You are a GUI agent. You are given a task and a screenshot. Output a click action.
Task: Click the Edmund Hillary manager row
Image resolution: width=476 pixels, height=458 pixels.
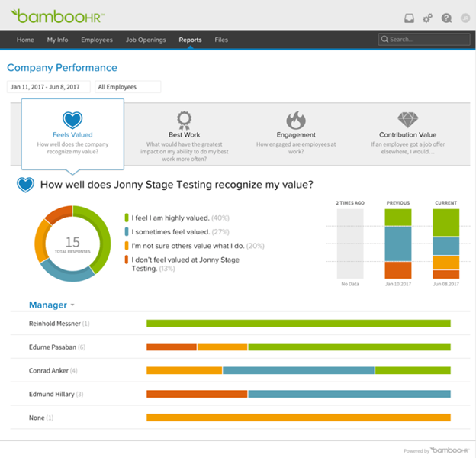pos(240,394)
